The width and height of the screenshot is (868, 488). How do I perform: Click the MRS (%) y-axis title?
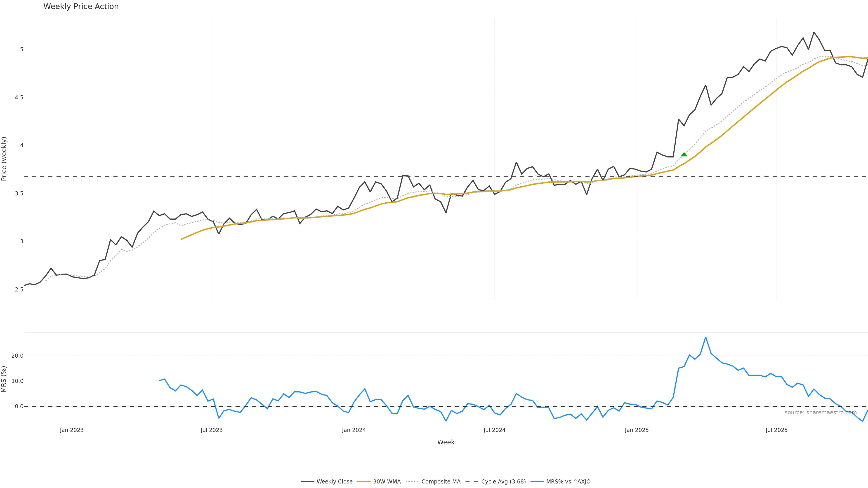click(4, 379)
